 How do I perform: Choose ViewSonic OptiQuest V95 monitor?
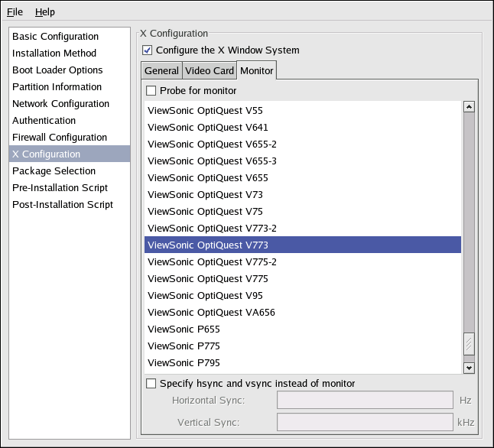(x=205, y=296)
